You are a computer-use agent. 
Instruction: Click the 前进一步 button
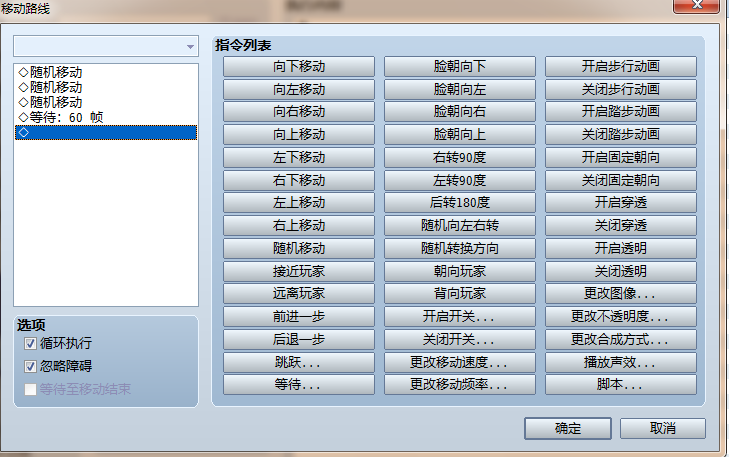[x=298, y=317]
